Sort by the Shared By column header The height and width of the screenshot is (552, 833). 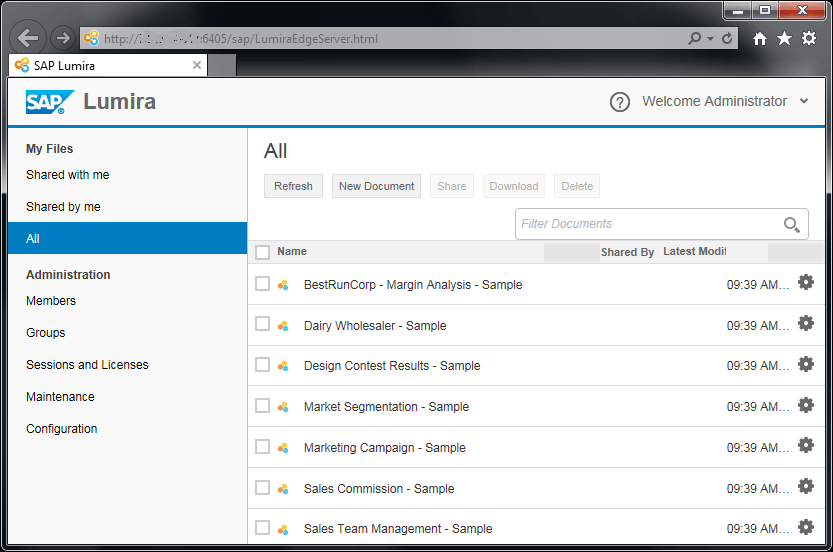pyautogui.click(x=627, y=252)
